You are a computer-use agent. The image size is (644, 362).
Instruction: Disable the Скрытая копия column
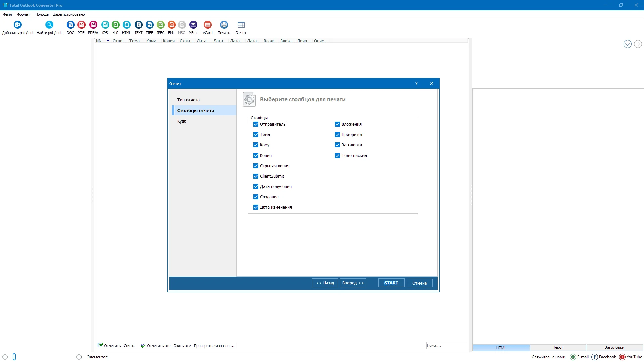[x=256, y=166]
